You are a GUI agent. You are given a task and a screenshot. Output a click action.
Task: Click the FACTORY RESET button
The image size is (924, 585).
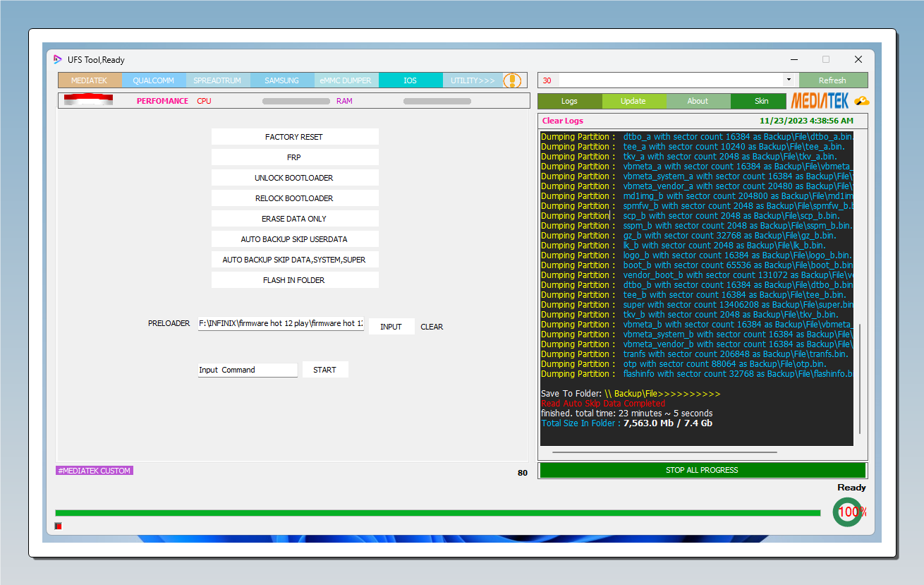coord(295,137)
